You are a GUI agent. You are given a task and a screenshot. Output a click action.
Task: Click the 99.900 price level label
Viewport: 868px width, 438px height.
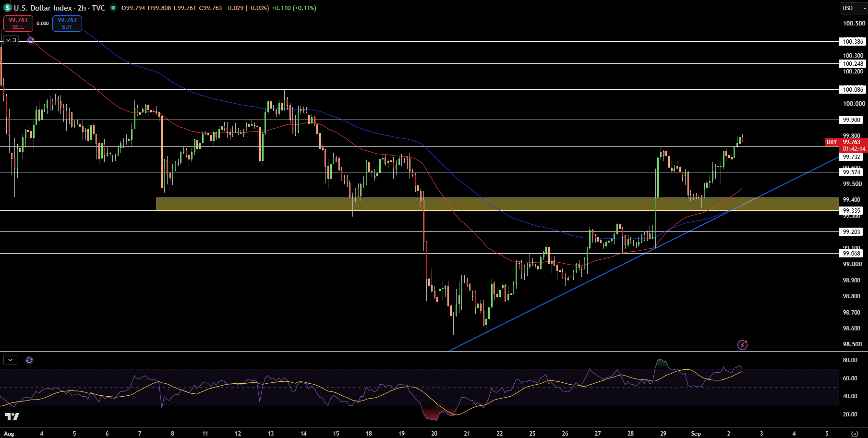(852, 120)
